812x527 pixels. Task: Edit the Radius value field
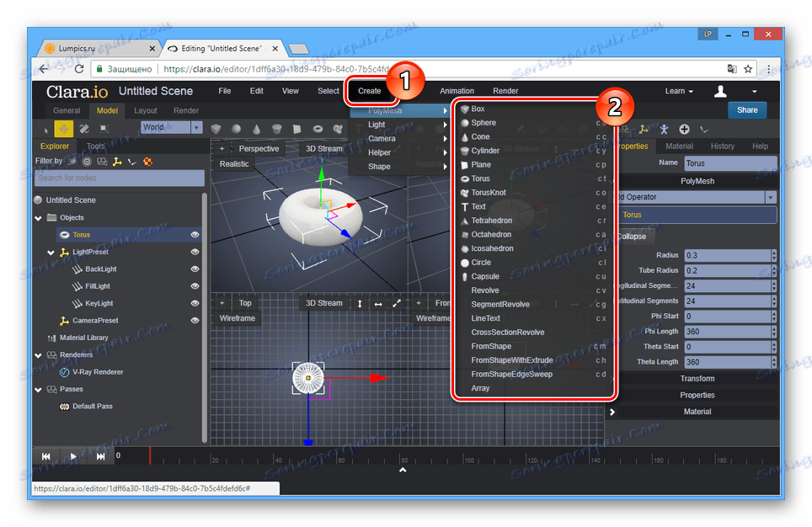pyautogui.click(x=727, y=255)
